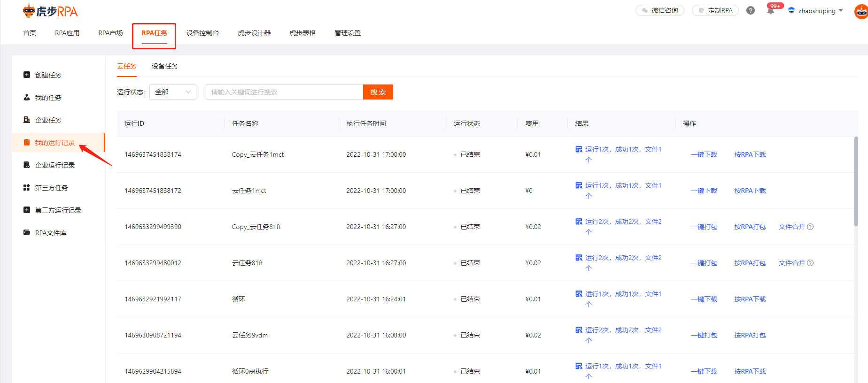The image size is (868, 383).
Task: Click result detail icon for Copy_云任务81ft
Action: pyautogui.click(x=579, y=222)
